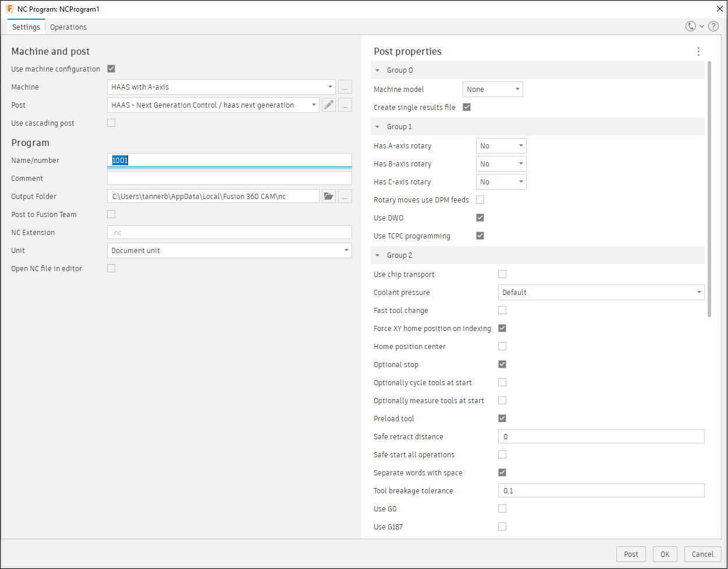Click the Cancel button

click(x=703, y=554)
